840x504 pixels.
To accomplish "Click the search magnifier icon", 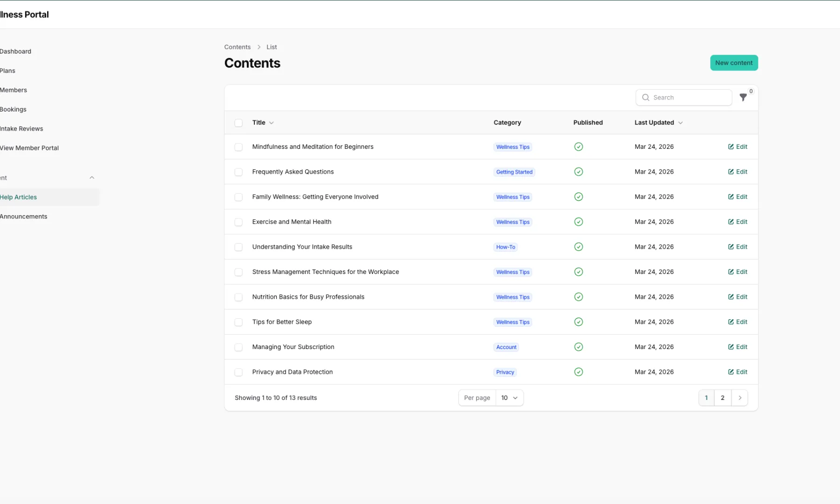I will pos(645,97).
